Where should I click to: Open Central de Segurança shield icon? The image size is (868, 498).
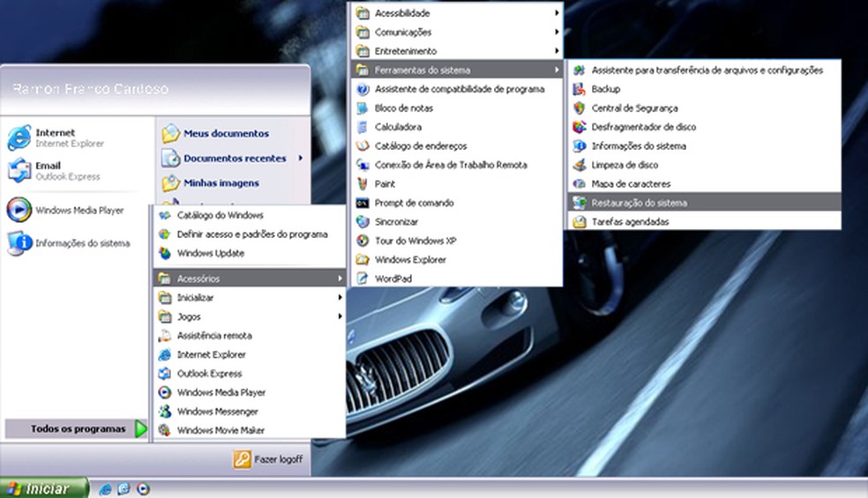click(x=579, y=108)
